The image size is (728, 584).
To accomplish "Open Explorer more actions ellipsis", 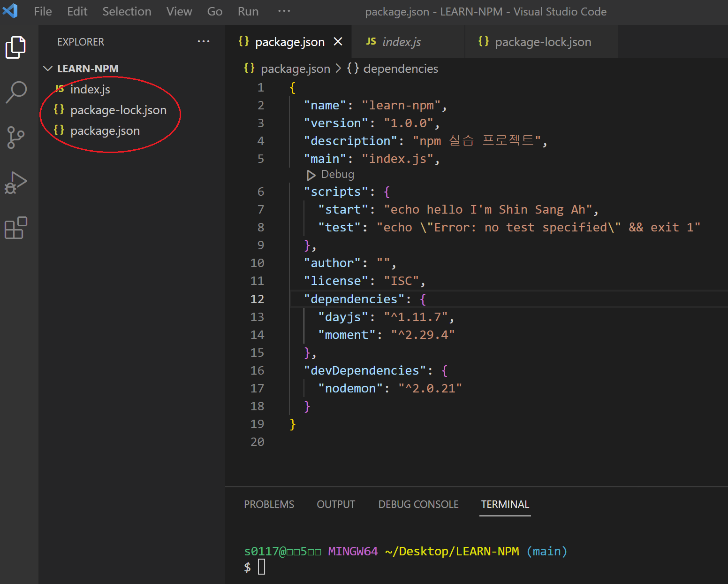I will [204, 41].
